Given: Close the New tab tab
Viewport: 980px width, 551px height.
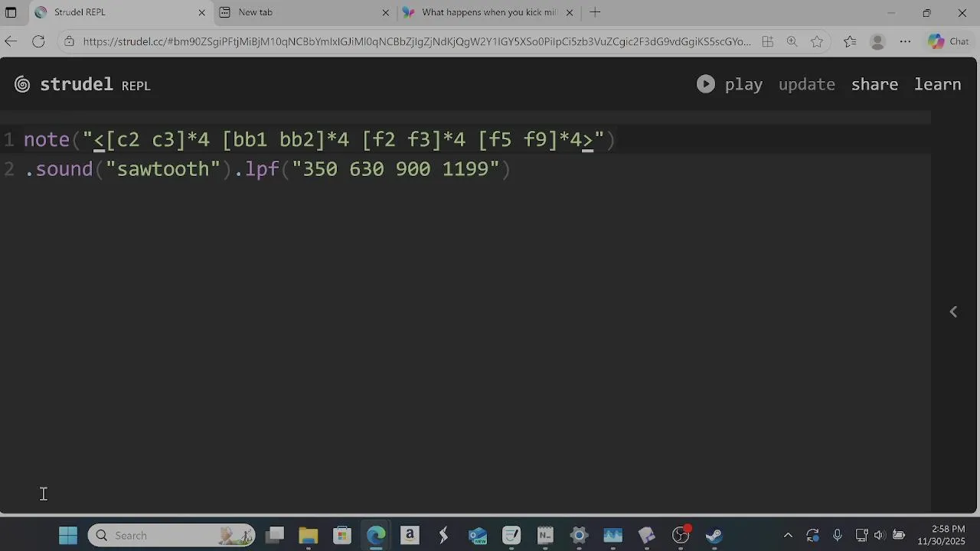Looking at the screenshot, I should [x=386, y=12].
